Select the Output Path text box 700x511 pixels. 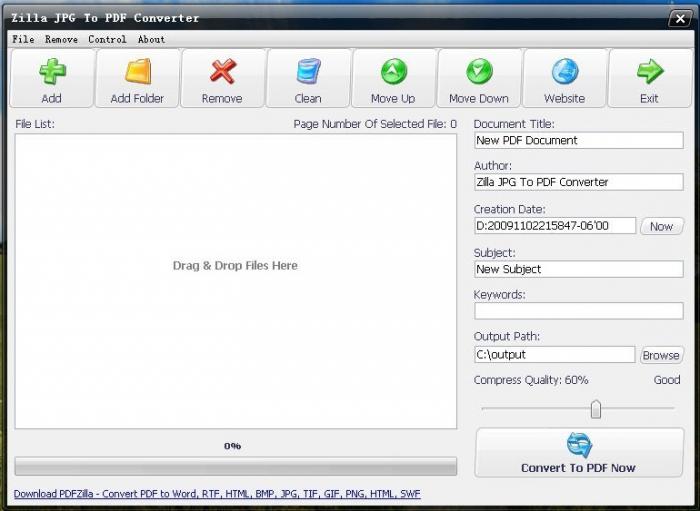coord(554,355)
